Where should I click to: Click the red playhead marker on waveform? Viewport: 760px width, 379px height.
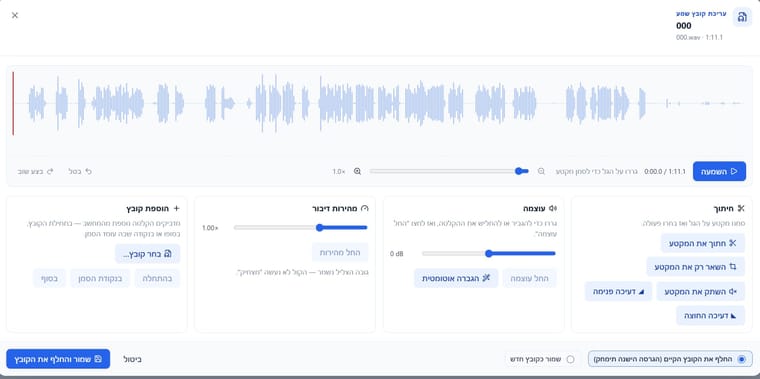13,103
